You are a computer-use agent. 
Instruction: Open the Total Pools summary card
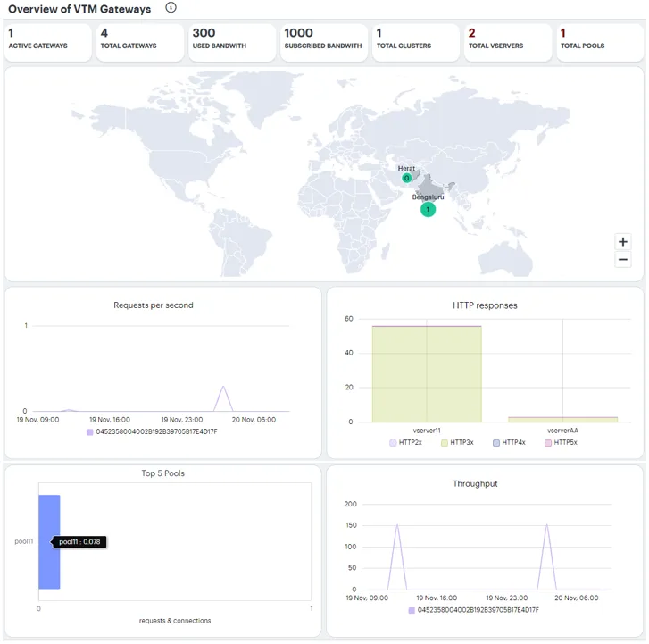[x=600, y=42]
